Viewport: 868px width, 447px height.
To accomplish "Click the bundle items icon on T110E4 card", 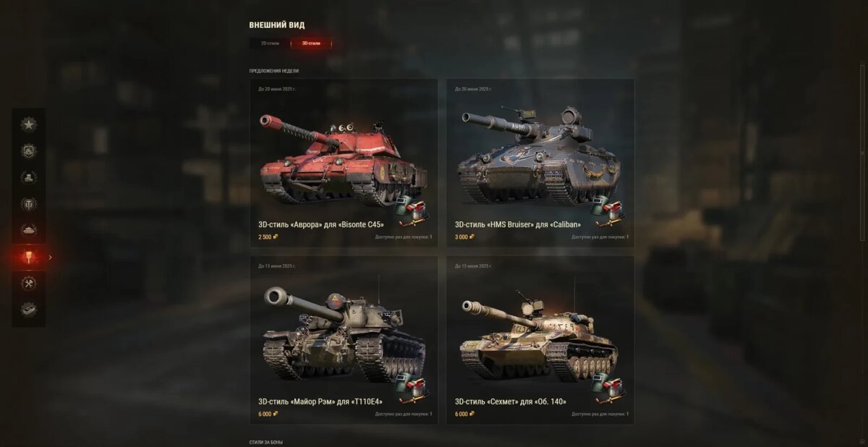I will 414,391.
